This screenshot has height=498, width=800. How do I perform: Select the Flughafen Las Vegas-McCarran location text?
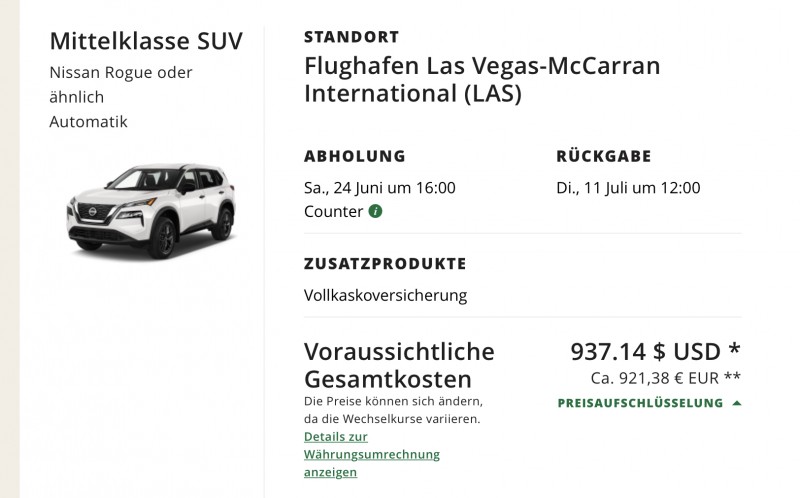482,80
